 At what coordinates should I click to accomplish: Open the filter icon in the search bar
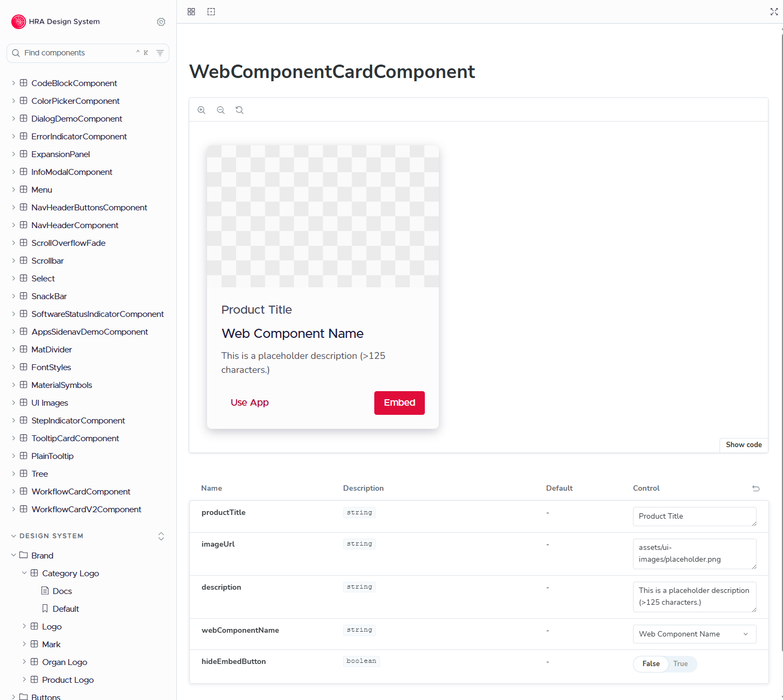coord(160,53)
